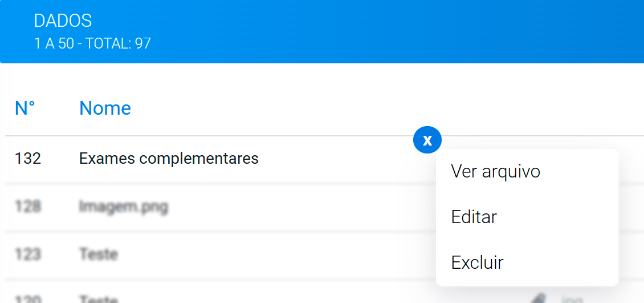Screen dimensions: 644x303
Task: Select the Teste name in the bottom row
Action: (99, 299)
